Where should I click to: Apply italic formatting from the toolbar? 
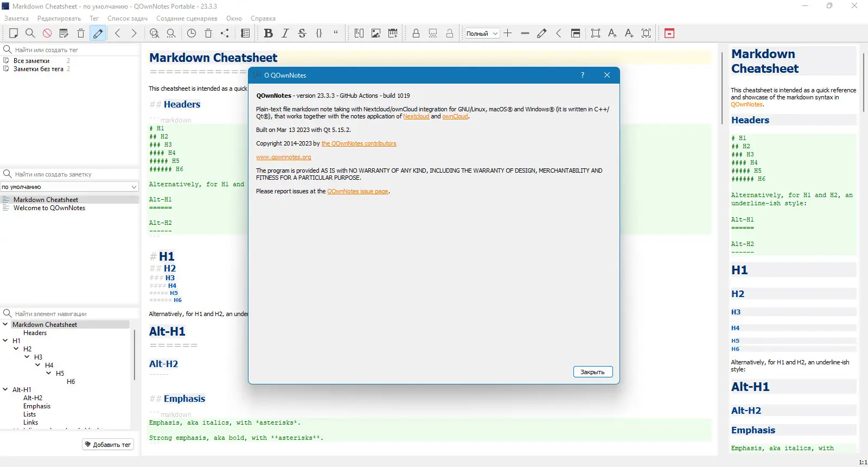coord(285,33)
